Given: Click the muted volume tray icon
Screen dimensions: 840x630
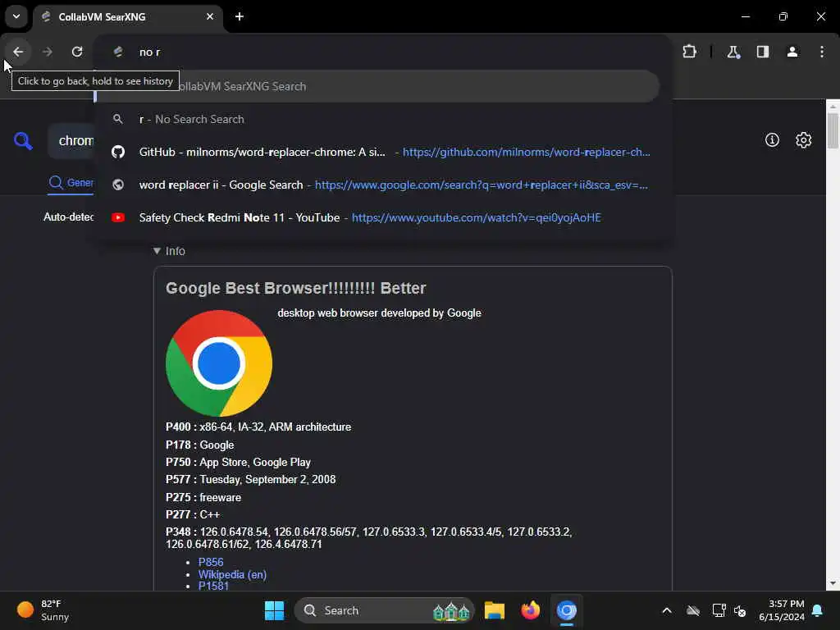Looking at the screenshot, I should [740, 610].
